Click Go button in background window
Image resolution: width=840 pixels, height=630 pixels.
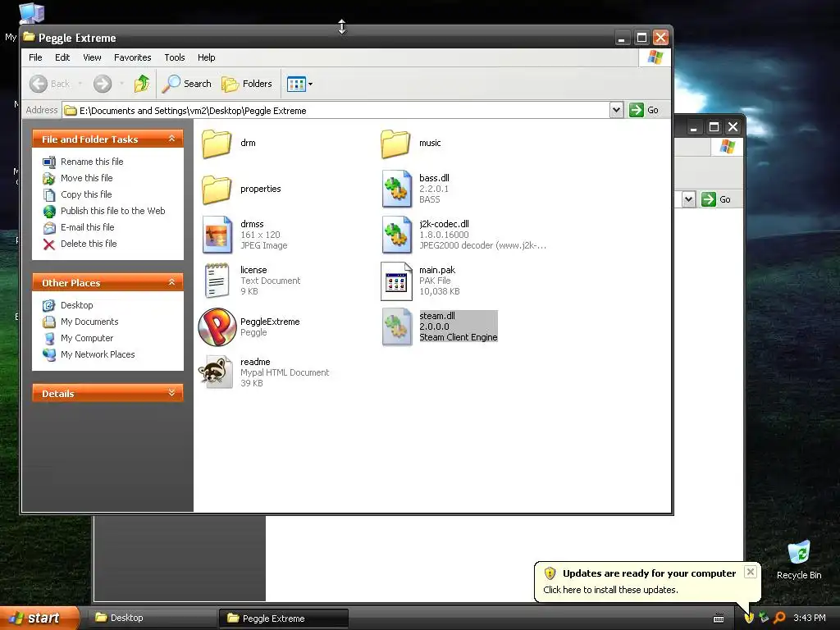pos(716,199)
